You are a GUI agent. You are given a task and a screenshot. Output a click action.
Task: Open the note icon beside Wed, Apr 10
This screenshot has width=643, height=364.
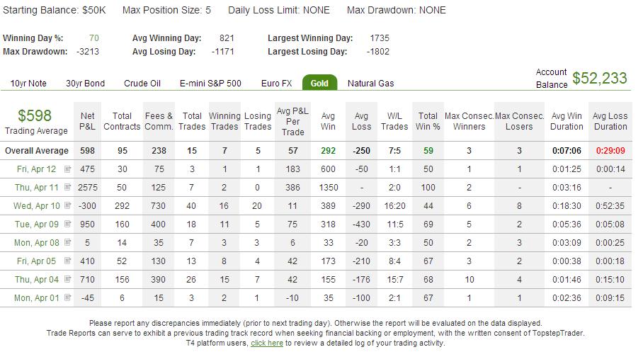click(68, 205)
